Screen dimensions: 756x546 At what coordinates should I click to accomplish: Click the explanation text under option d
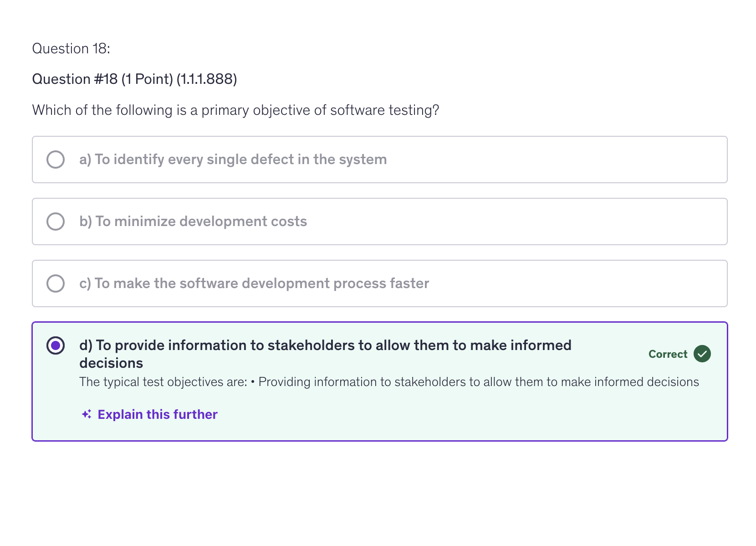[389, 382]
